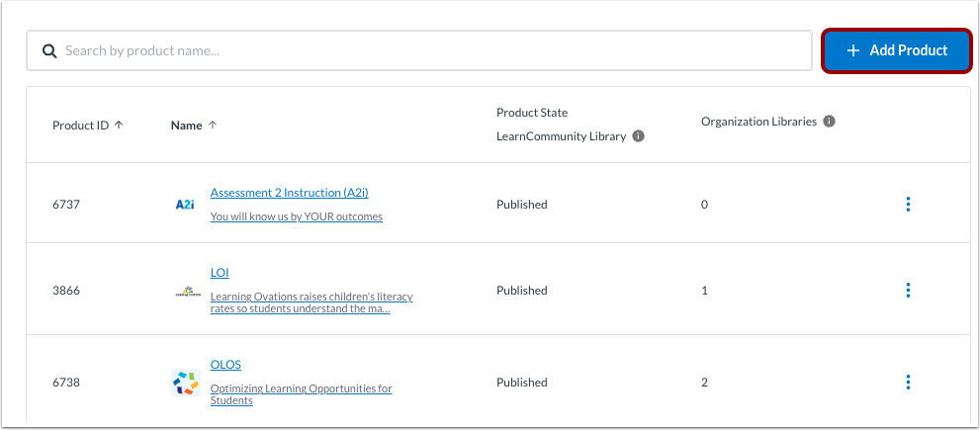This screenshot has height=430, width=980.
Task: Click 'You will know us by YOUR outcomes'
Action: coord(296,216)
